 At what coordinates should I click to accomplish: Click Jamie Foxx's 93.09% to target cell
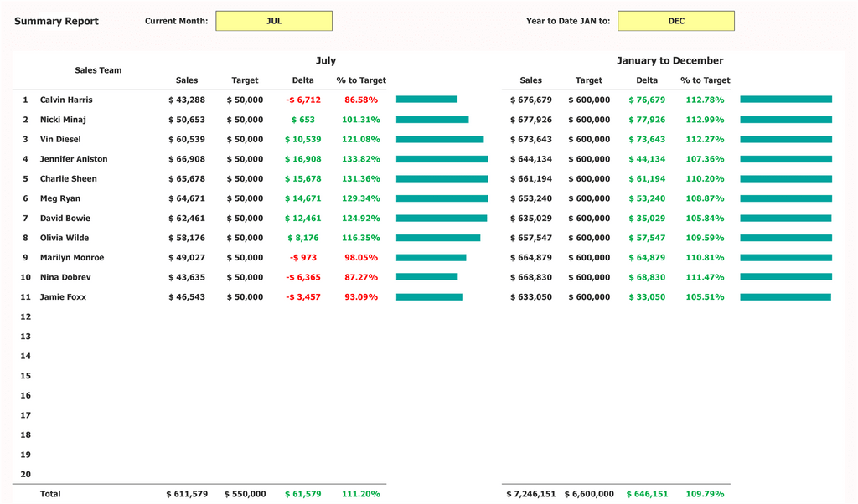(361, 297)
